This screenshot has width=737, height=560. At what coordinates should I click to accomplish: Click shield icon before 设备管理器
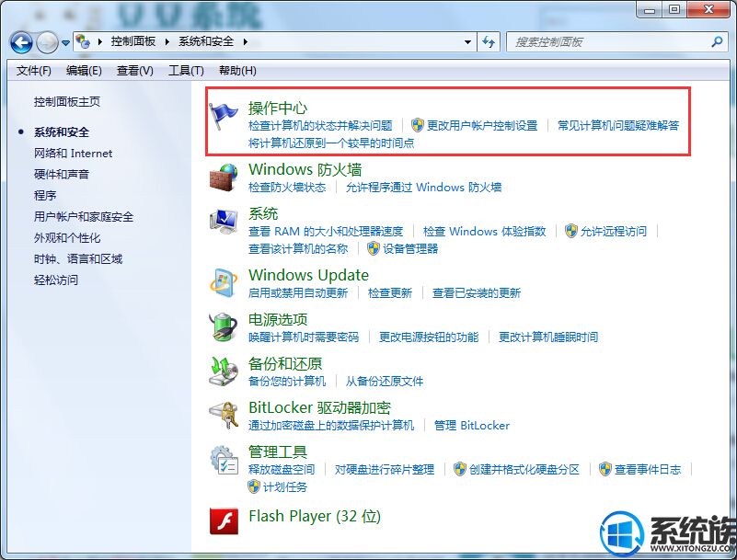tap(374, 248)
